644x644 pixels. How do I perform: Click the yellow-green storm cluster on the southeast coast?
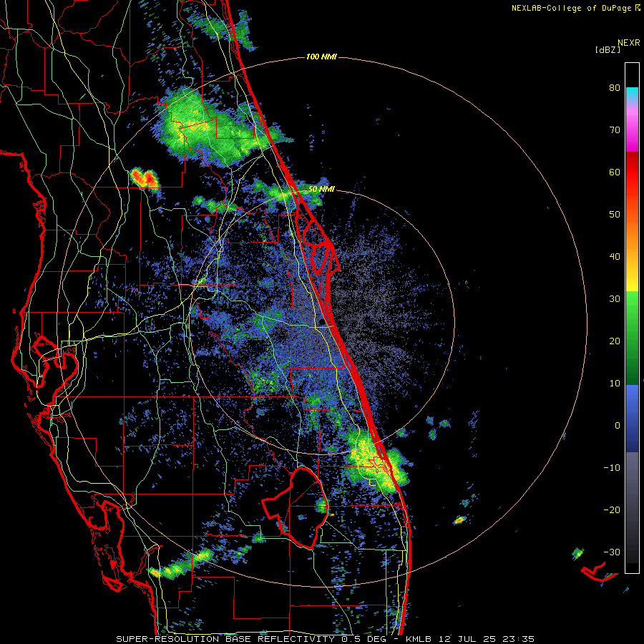coord(377,459)
